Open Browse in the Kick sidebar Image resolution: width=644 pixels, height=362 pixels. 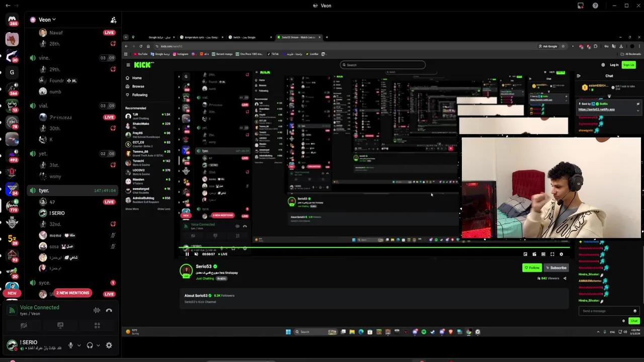135,86
